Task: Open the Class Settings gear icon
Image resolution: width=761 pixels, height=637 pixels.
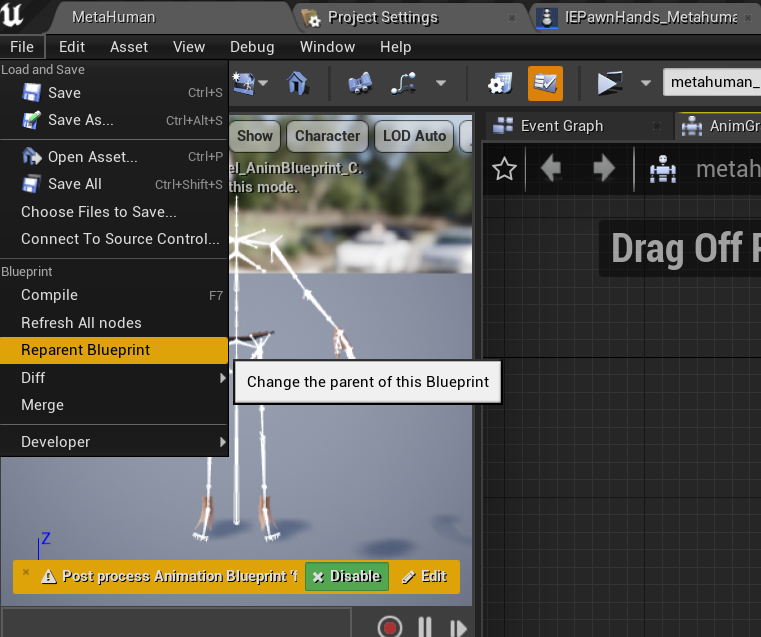Action: (500, 83)
